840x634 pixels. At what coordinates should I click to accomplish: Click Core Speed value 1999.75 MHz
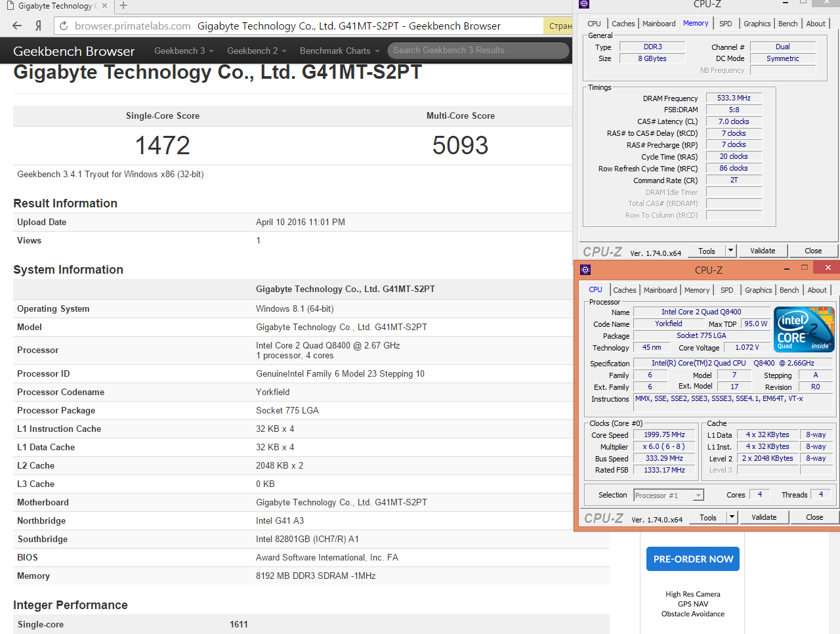[664, 434]
